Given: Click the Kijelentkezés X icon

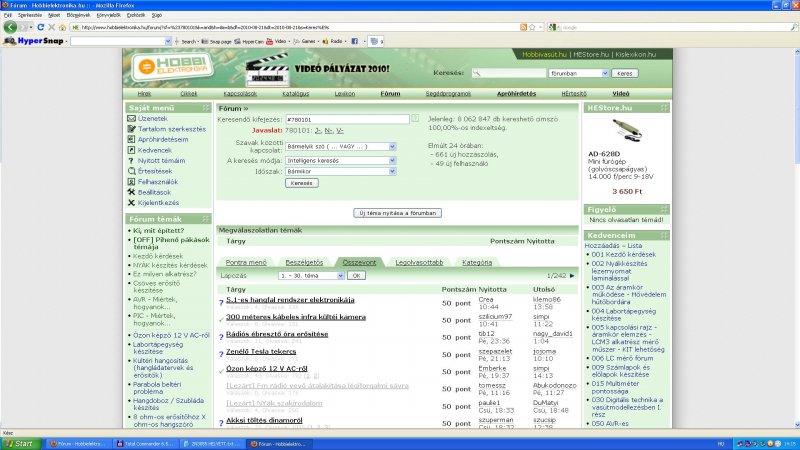Looking at the screenshot, I should pos(131,203).
